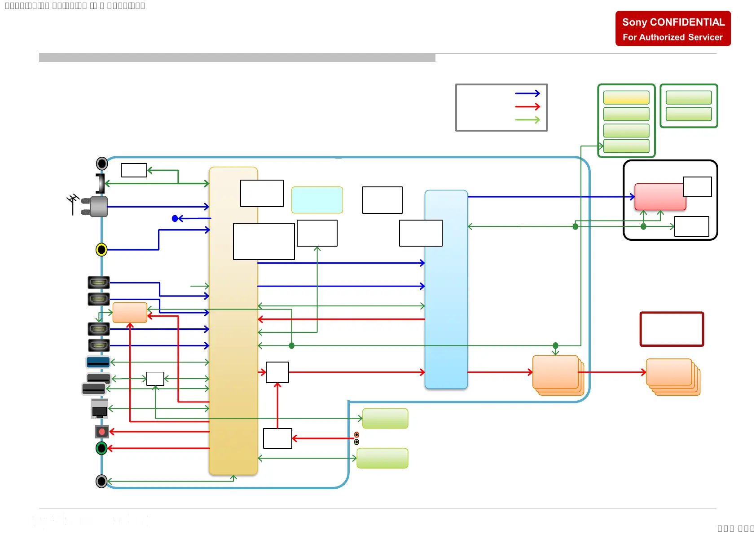Click the bottom green block in left green group
Screen dimensions: 756x535
626,146
